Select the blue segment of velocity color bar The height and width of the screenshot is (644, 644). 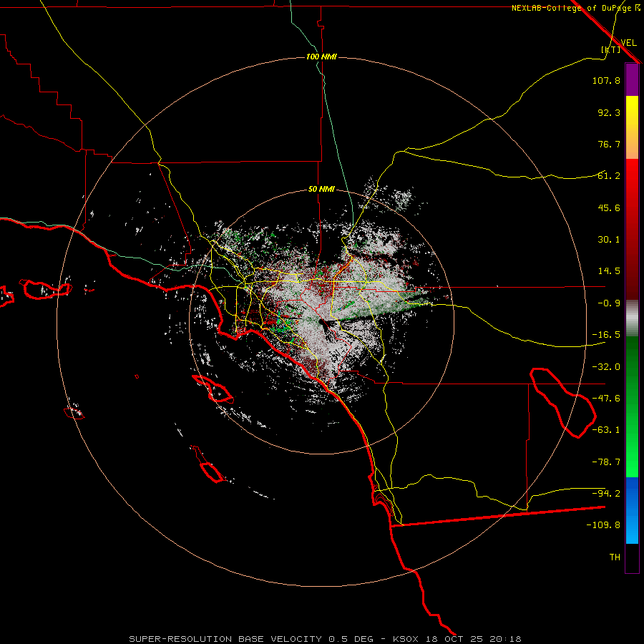(632, 510)
